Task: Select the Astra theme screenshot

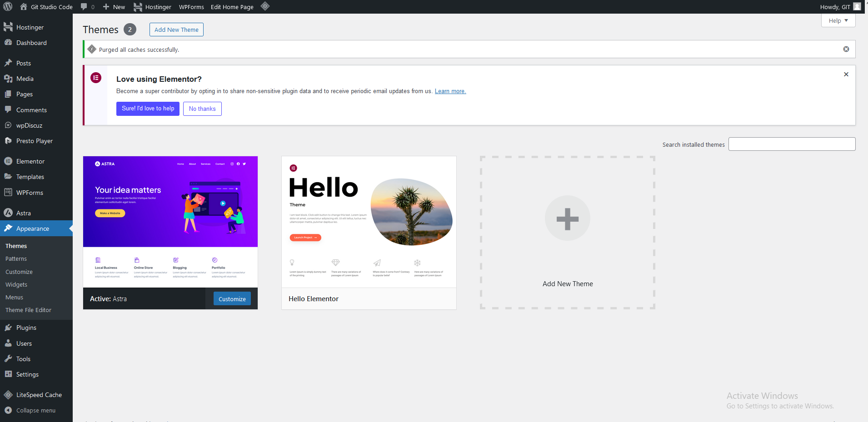Action: (170, 222)
